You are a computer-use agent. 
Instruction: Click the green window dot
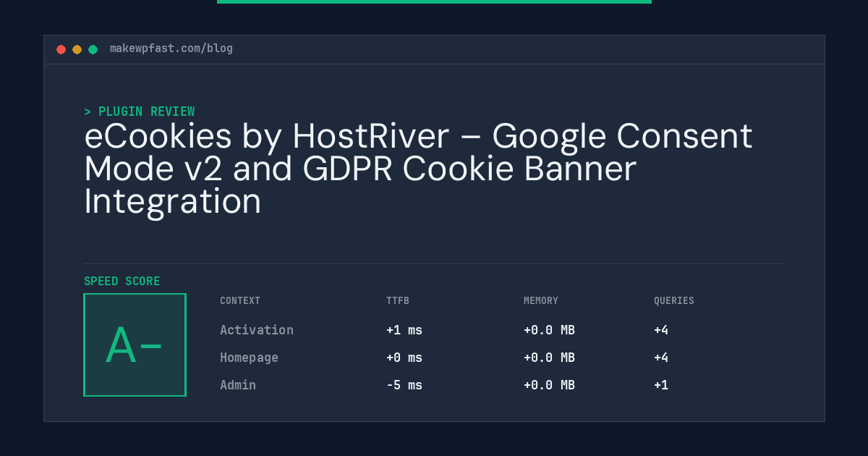pos(93,49)
